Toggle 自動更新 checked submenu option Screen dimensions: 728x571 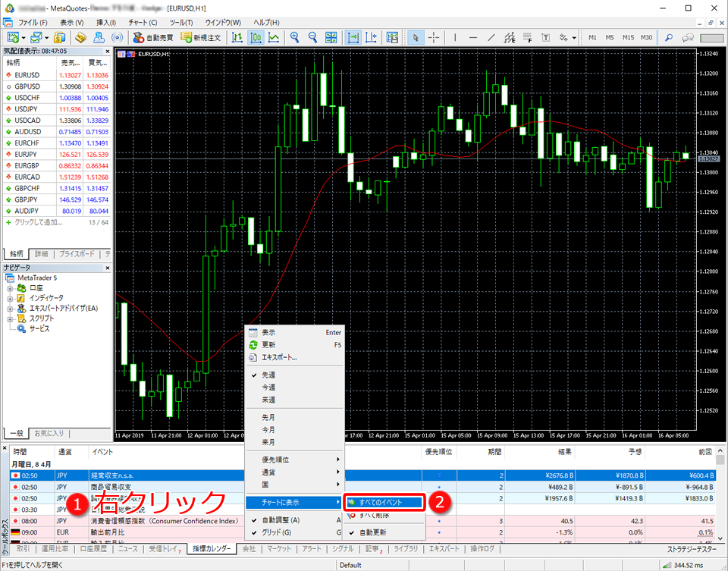tap(373, 532)
